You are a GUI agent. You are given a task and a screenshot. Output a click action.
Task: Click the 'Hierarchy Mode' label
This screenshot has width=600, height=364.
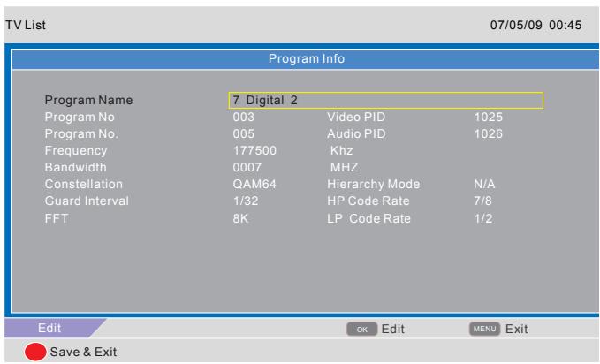click(374, 185)
